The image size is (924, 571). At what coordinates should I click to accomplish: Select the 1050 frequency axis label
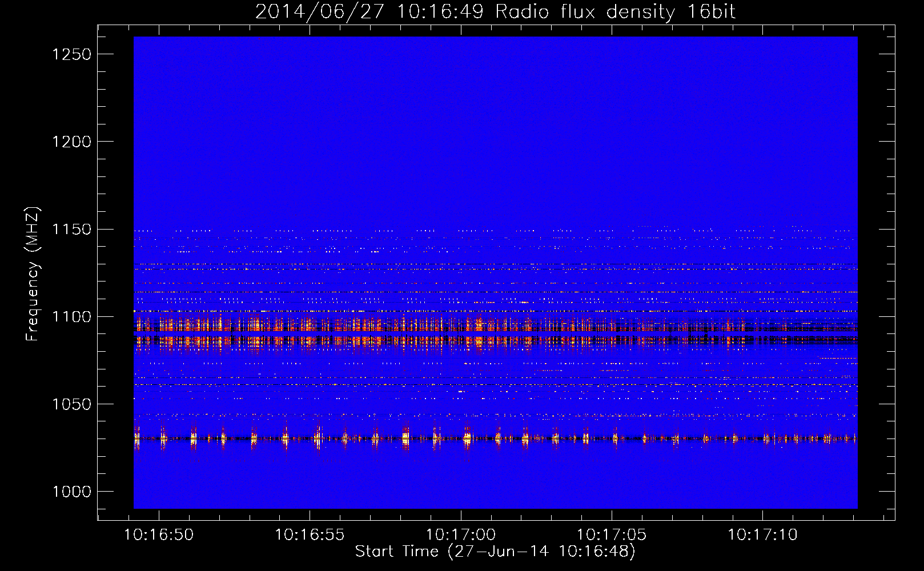[x=71, y=404]
